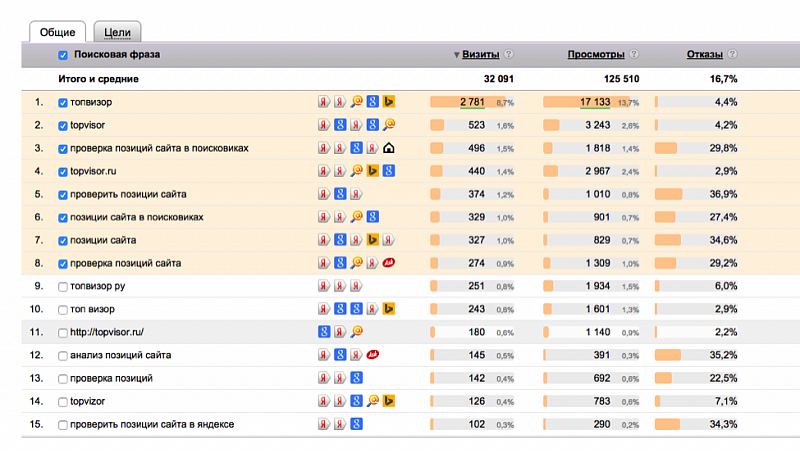The height and width of the screenshot is (453, 800).
Task: Click the Google icon in проверка позиций row
Action: click(x=357, y=378)
